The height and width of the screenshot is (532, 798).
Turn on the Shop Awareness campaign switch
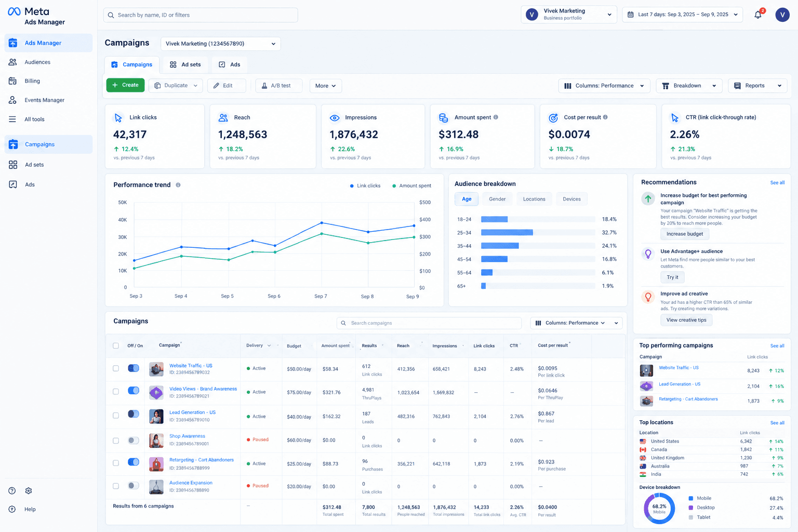(134, 440)
